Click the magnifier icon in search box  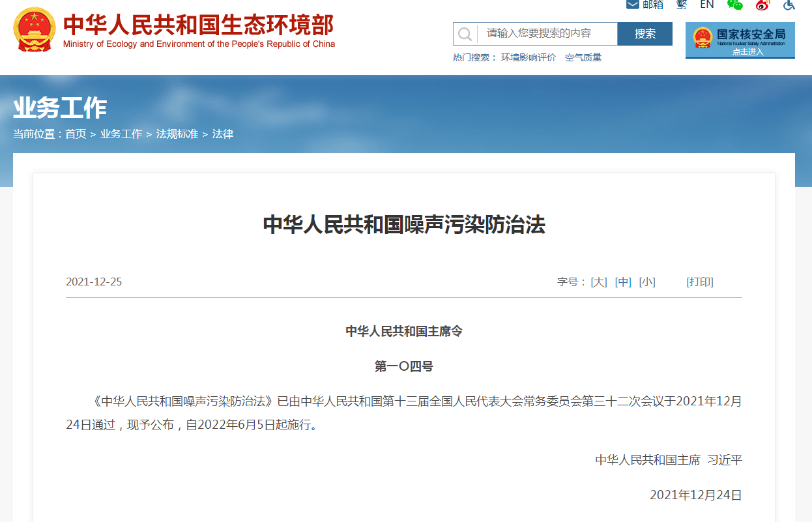click(465, 34)
